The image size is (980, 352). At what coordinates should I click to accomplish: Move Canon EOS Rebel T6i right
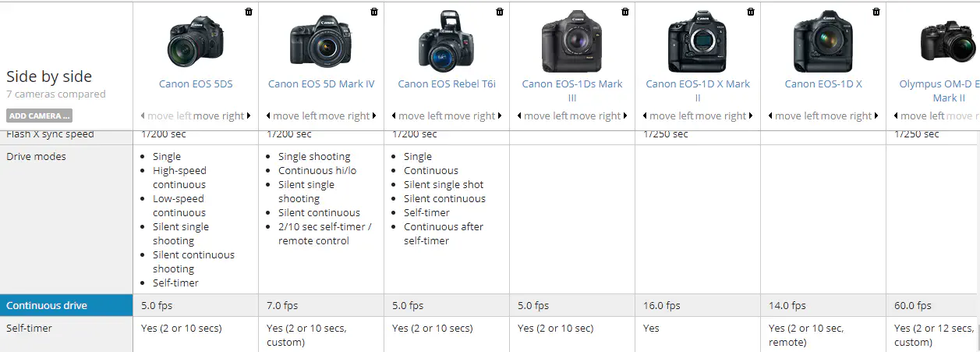pyautogui.click(x=472, y=116)
